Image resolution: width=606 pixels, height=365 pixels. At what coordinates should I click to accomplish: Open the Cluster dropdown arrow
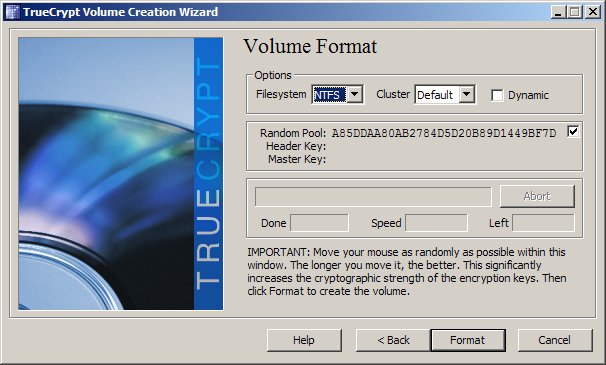(x=466, y=94)
